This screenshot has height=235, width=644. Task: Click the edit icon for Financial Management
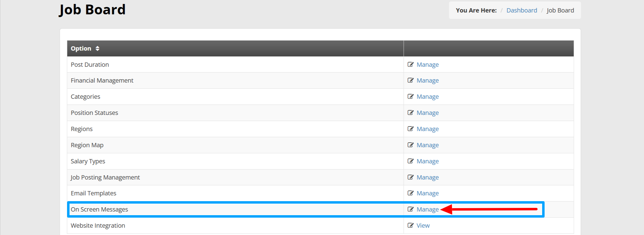(x=410, y=80)
